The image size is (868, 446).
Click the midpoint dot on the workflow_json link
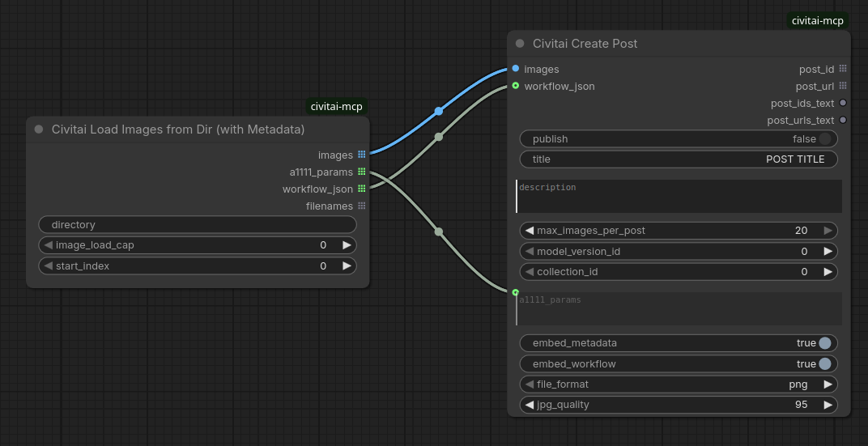coord(438,137)
